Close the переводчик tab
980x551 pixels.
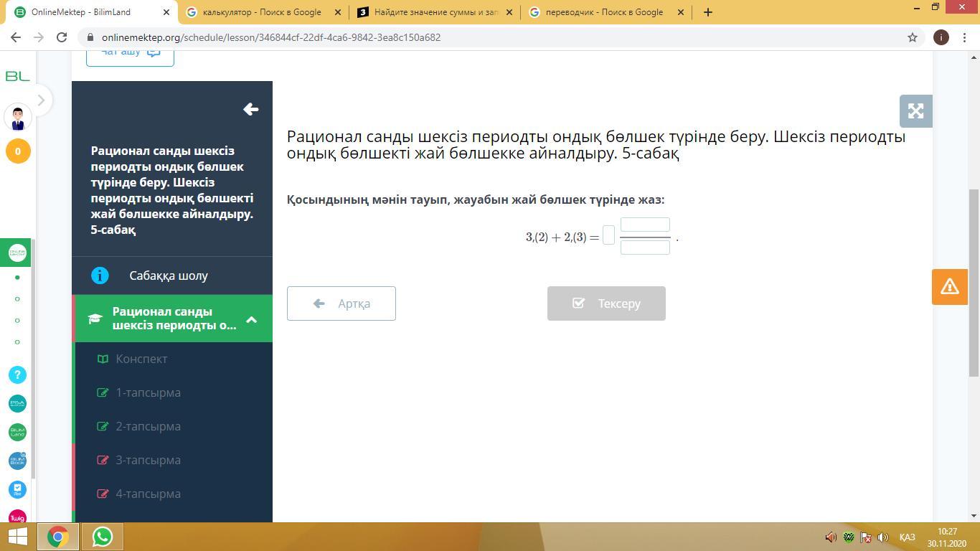(x=681, y=12)
